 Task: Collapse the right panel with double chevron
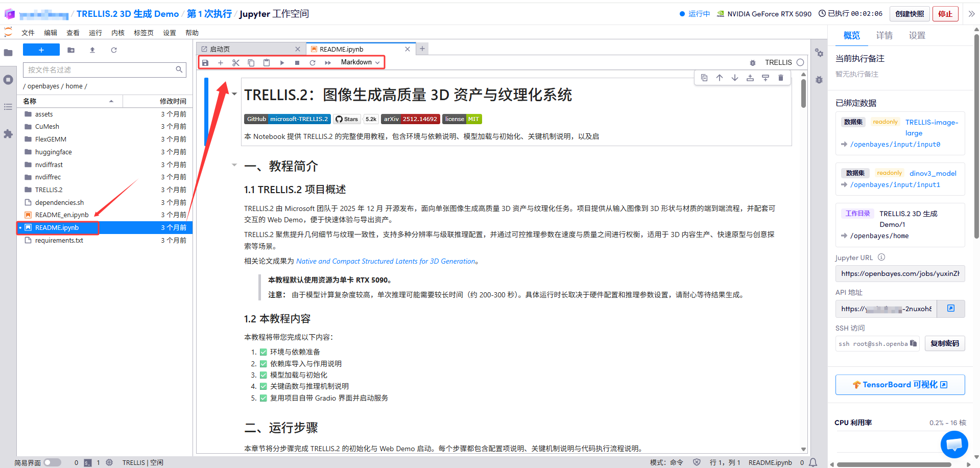[971, 14]
